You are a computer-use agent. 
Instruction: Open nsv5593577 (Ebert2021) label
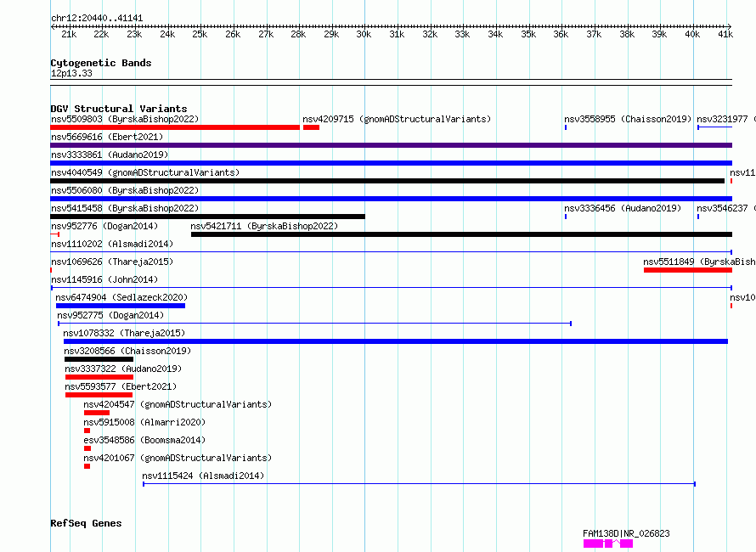pyautogui.click(x=121, y=386)
